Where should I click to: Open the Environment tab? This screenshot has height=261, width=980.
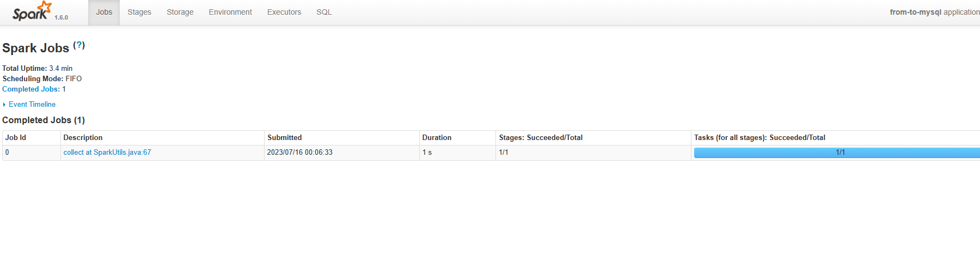[230, 12]
